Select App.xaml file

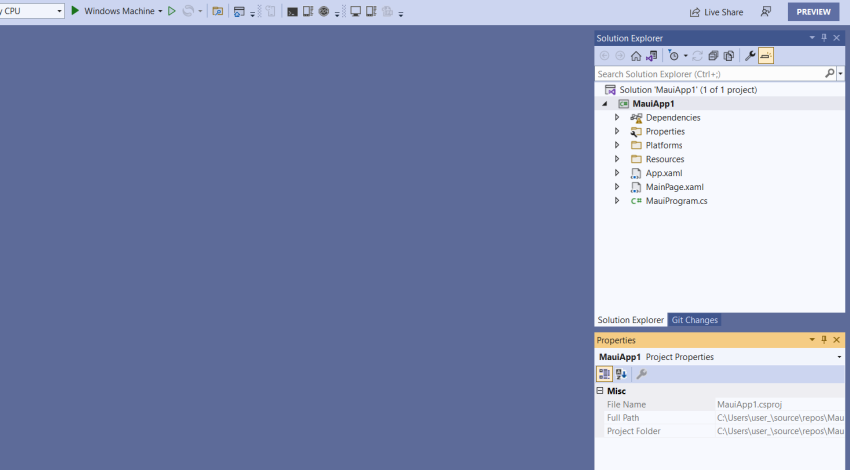[x=664, y=173]
